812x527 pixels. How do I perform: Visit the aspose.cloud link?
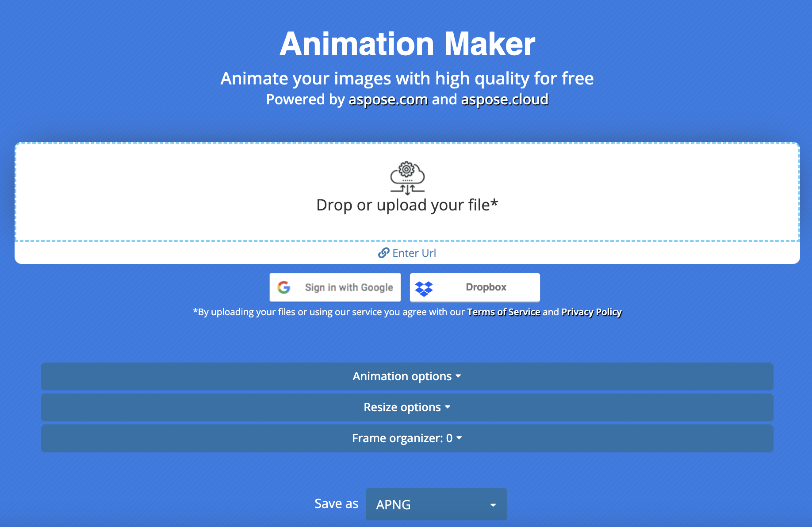tap(505, 100)
